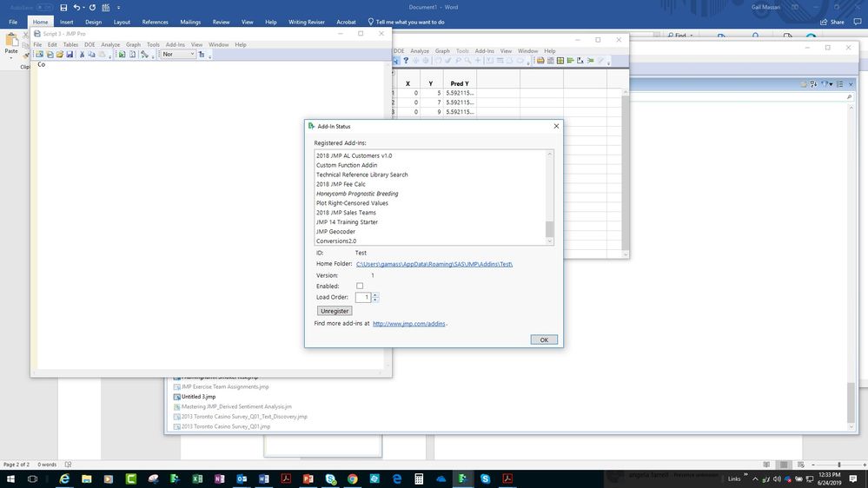The image size is (868, 488).
Task: Click the Unregister button
Action: coord(335,311)
